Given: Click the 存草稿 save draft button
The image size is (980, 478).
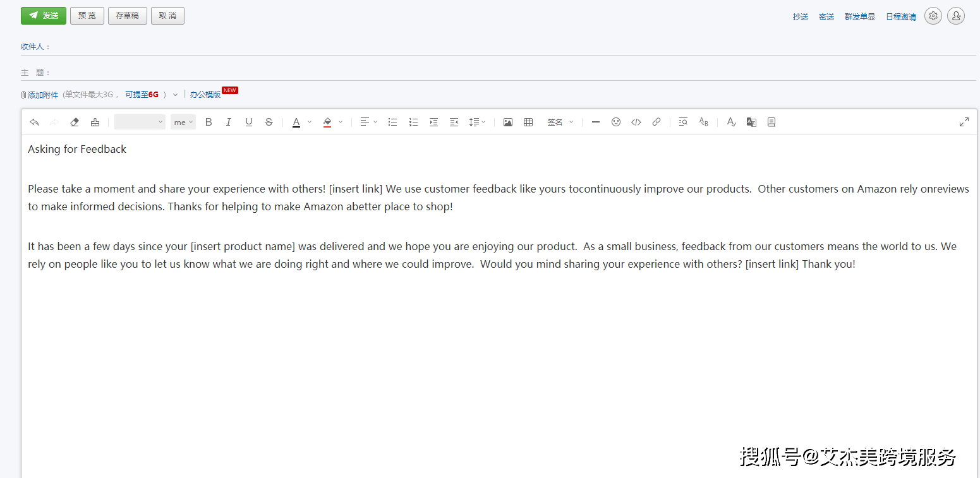Looking at the screenshot, I should [128, 16].
